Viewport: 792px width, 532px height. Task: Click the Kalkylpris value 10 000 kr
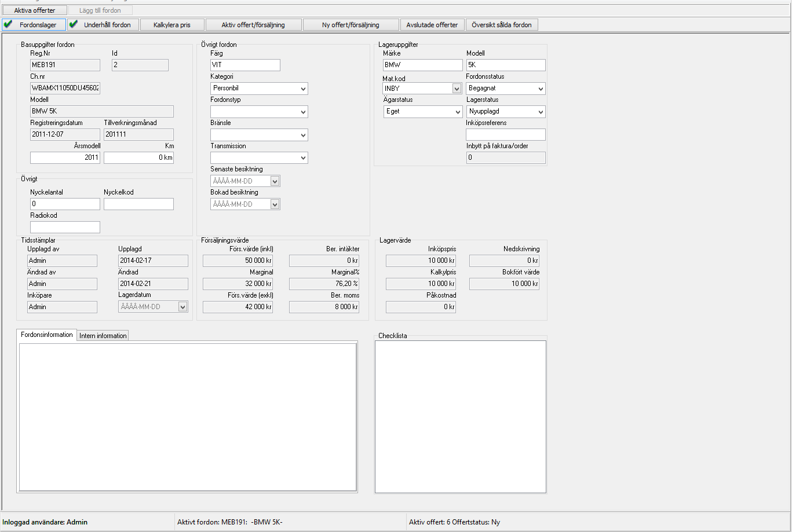click(x=421, y=284)
